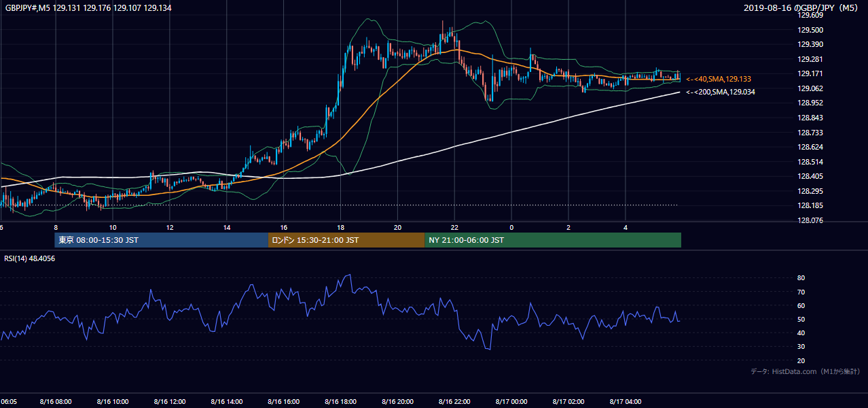The width and height of the screenshot is (868, 408).
Task: Click RSI scale value 40
Action: coord(801,333)
